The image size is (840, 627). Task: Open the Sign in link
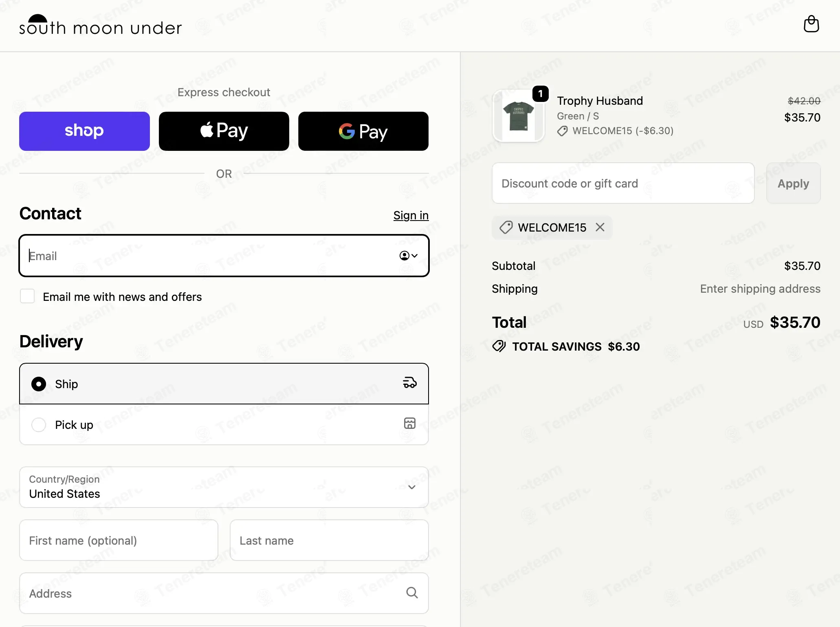(x=411, y=215)
